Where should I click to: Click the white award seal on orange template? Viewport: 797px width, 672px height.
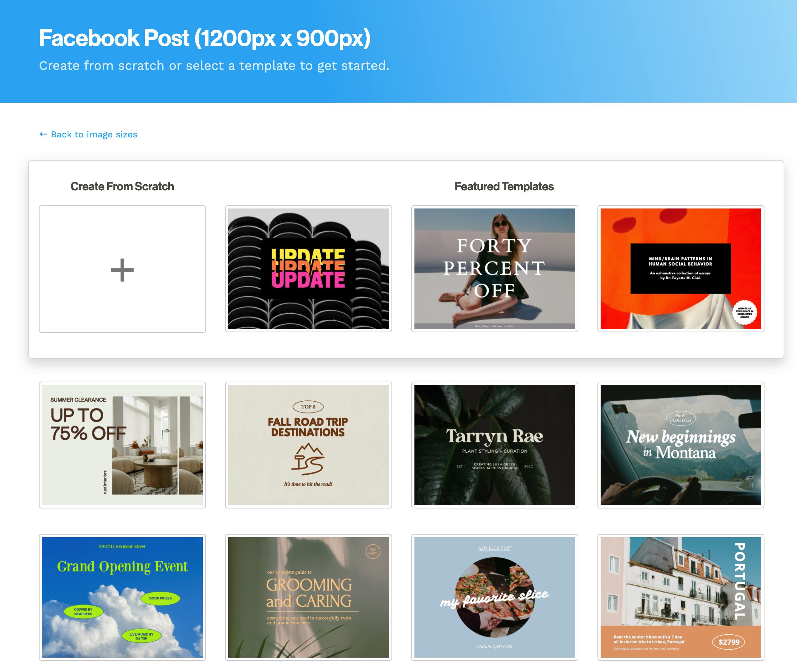tap(744, 312)
